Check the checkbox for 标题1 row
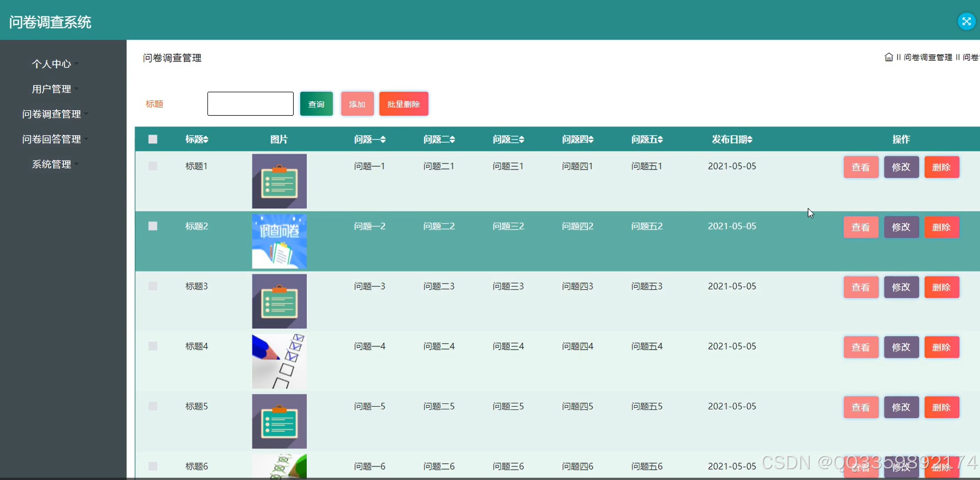 click(x=153, y=166)
